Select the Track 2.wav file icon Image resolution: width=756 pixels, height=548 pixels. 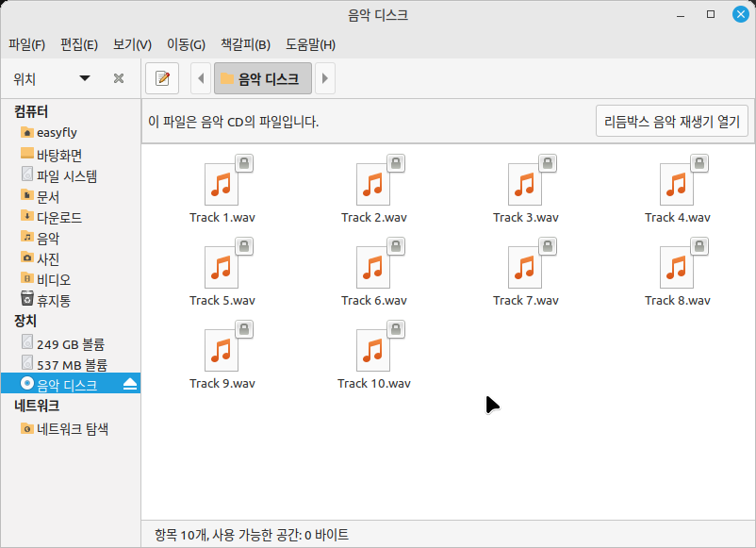373,184
